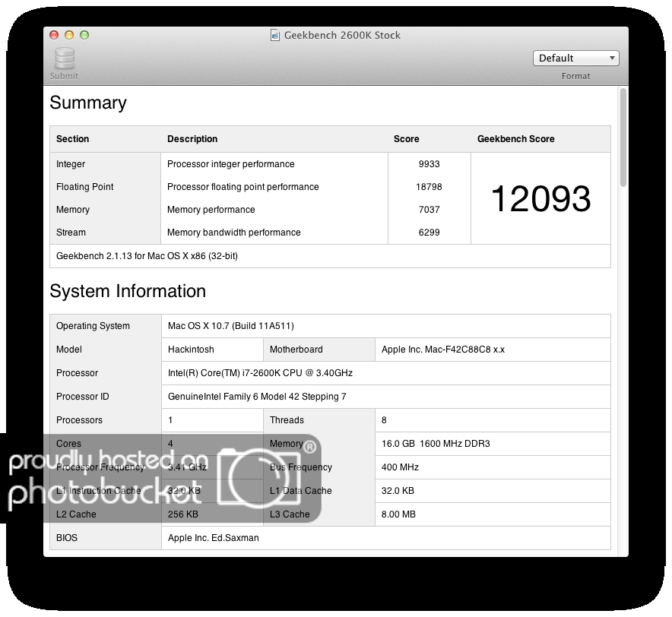Click the Summary heading

click(x=88, y=103)
